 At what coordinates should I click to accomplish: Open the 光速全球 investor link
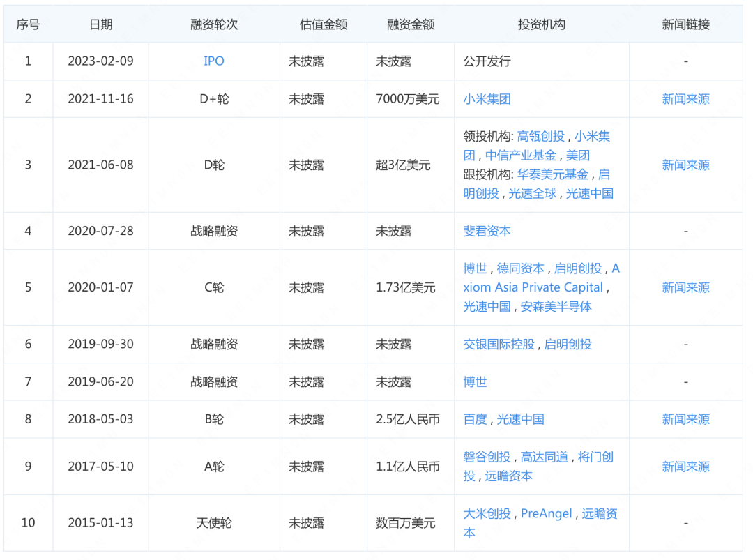coord(532,194)
